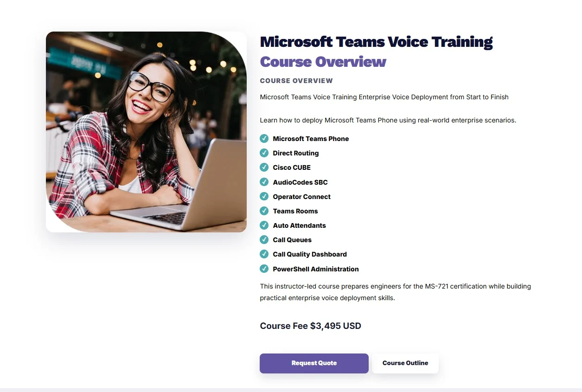The image size is (582, 392).
Task: Select the Operator Connect list text
Action: click(301, 197)
